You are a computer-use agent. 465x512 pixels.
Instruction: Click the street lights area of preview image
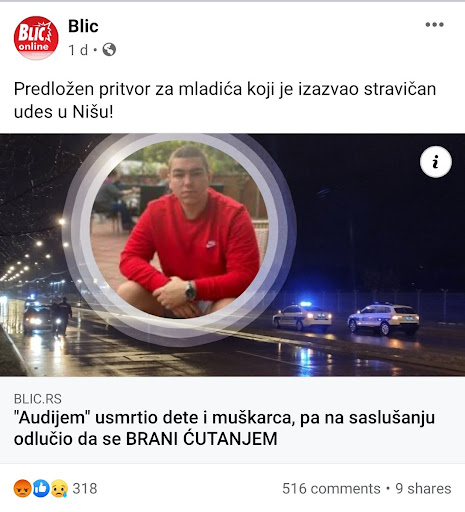[33, 252]
